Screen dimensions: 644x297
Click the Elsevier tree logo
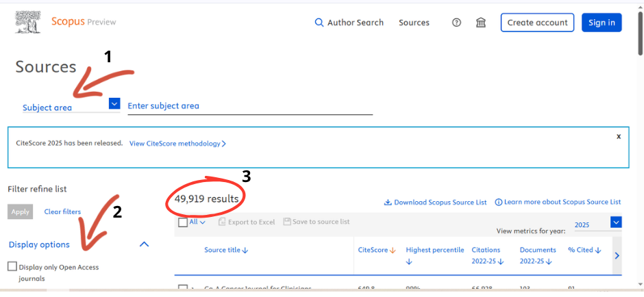pyautogui.click(x=27, y=22)
